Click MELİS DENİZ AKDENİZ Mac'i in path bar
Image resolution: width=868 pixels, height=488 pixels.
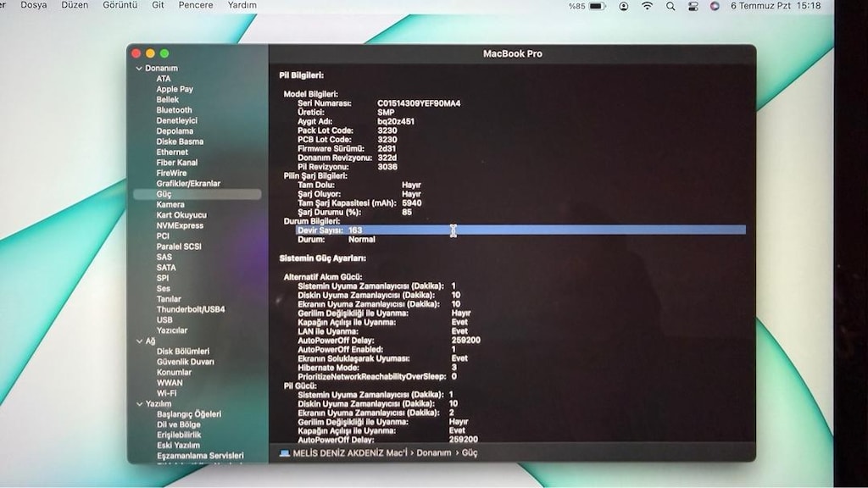click(x=350, y=453)
